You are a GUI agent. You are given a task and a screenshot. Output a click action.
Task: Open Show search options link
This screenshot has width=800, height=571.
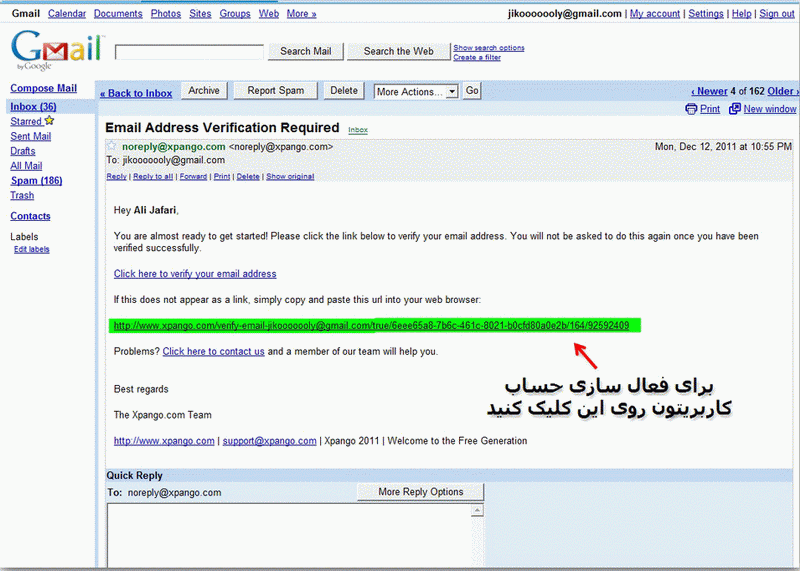point(489,47)
